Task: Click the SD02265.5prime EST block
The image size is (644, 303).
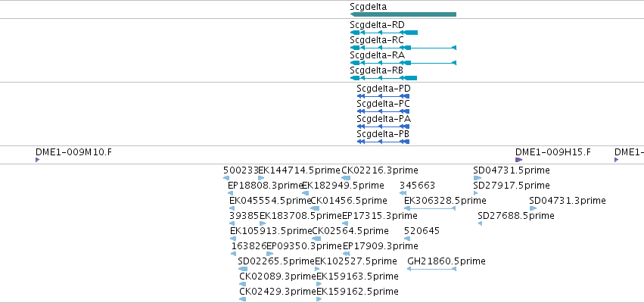Action: 243,269
